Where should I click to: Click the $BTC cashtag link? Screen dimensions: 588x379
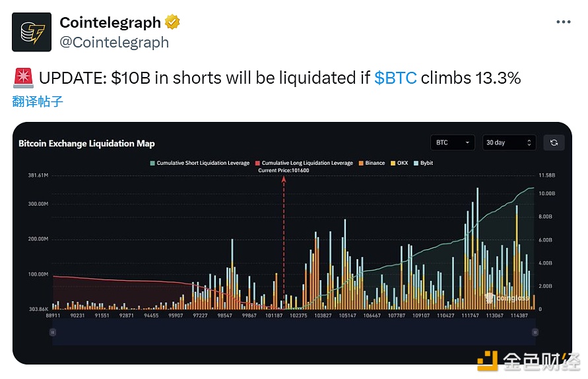395,78
